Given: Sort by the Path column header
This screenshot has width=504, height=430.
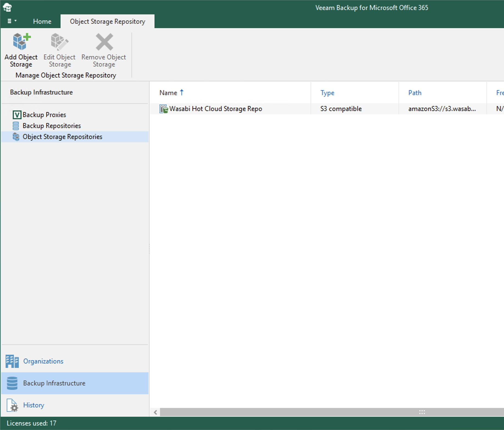Looking at the screenshot, I should (x=415, y=93).
